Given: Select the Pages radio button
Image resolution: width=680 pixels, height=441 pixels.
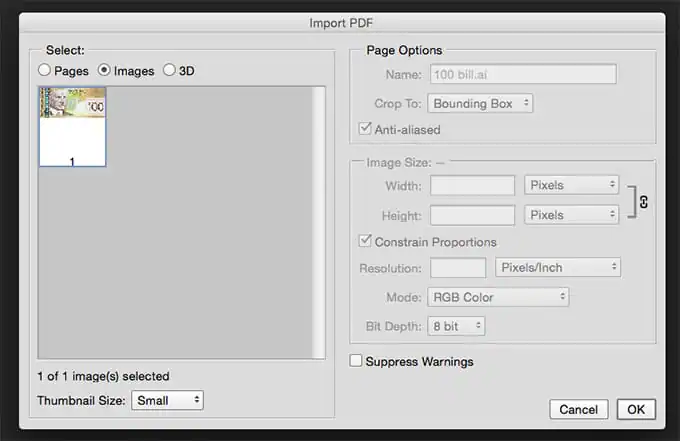Looking at the screenshot, I should [44, 70].
